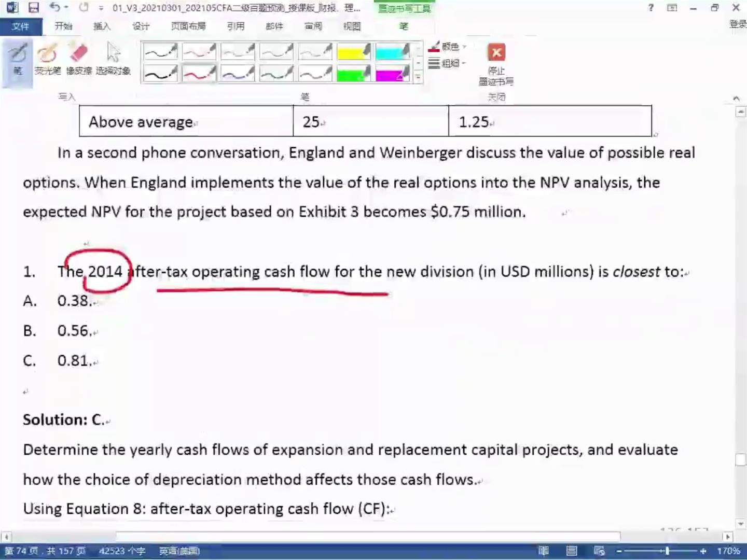Click 登录 to sign in
Image resolution: width=747 pixels, height=560 pixels.
point(738,24)
